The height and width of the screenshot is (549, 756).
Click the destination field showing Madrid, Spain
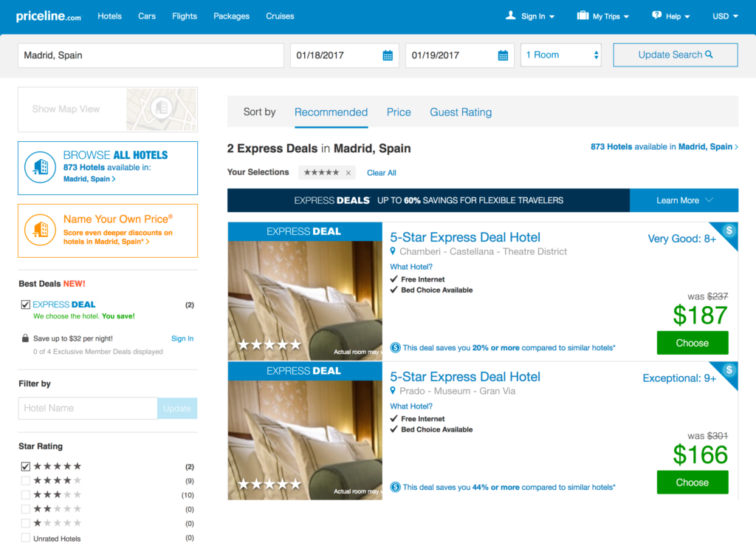pyautogui.click(x=151, y=55)
